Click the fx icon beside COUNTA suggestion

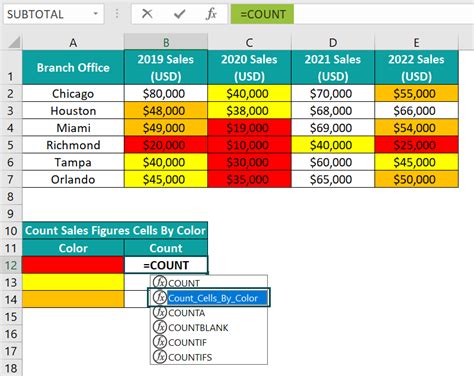click(x=160, y=312)
